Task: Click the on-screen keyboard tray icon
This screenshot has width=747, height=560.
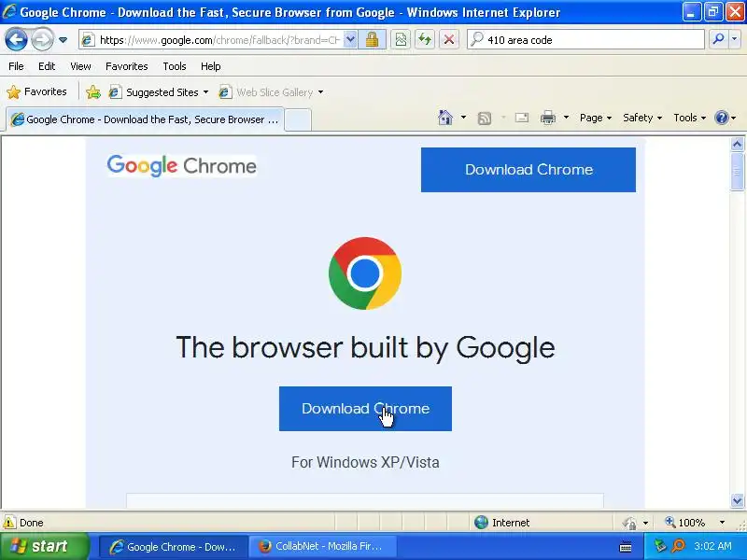Action: (x=626, y=547)
